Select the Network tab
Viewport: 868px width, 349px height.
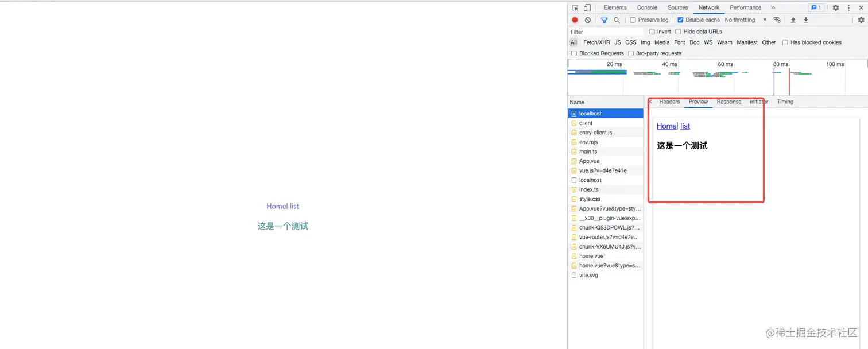pos(709,7)
